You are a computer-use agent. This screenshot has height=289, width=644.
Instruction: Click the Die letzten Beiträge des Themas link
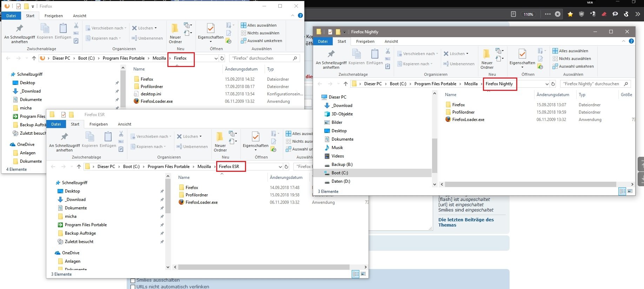466,222
